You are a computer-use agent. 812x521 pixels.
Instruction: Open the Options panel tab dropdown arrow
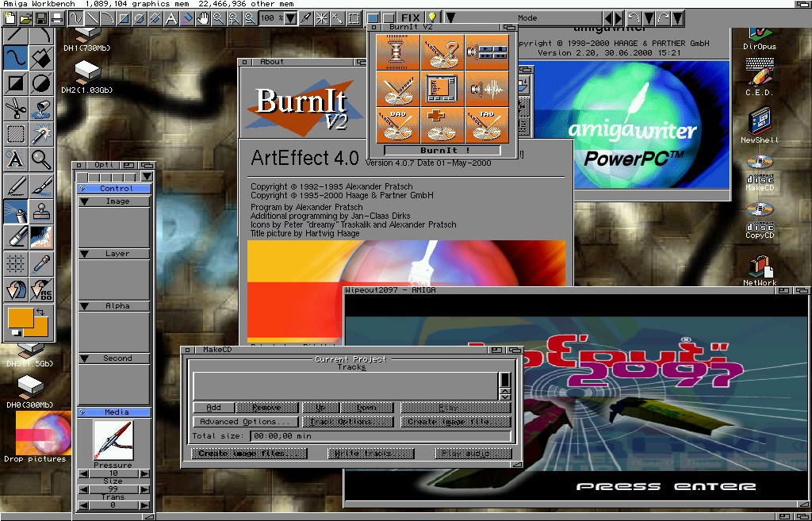pyautogui.click(x=147, y=177)
